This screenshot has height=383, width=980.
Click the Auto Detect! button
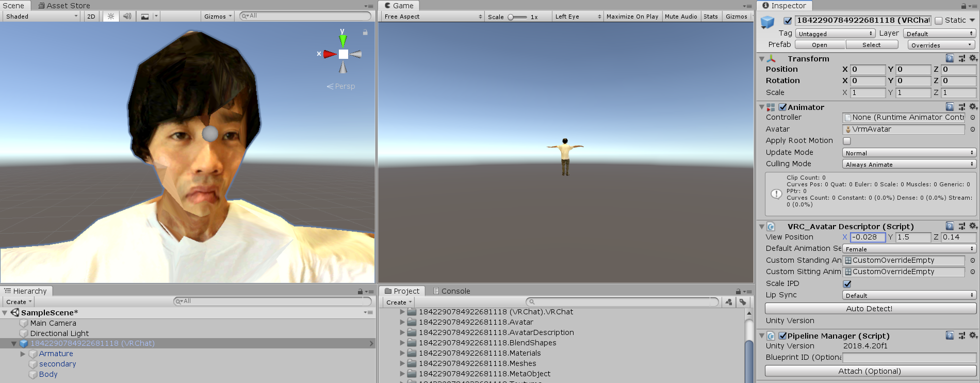point(870,309)
